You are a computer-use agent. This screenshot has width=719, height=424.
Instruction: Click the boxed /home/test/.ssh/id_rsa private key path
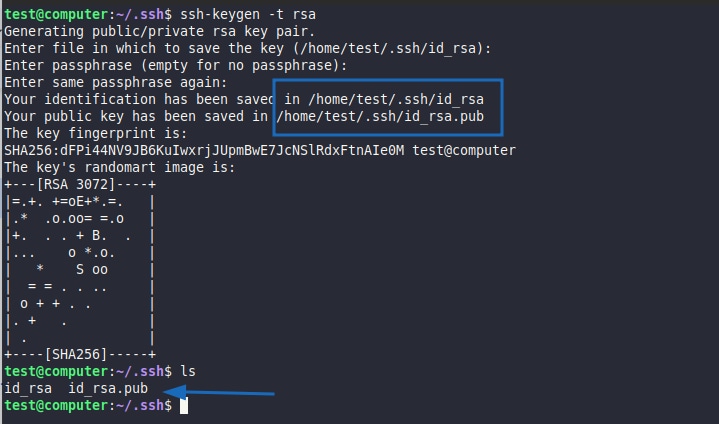[397, 99]
